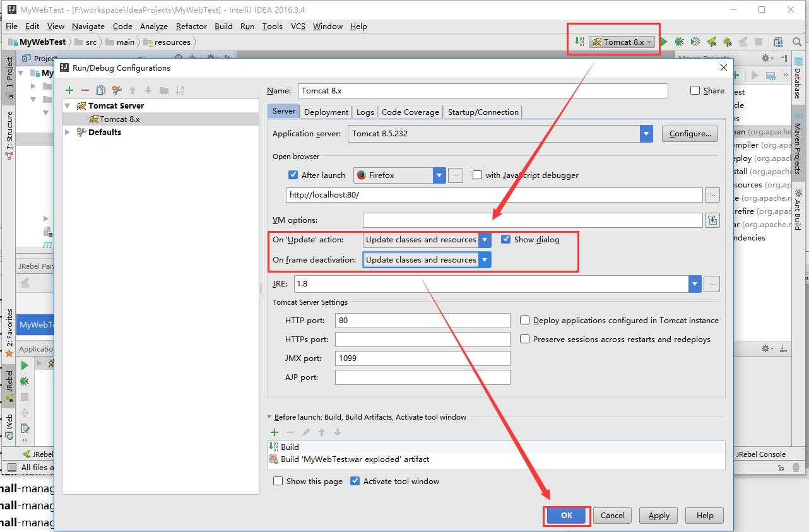Open Maven Projects panel settings gear
This screenshot has height=532, width=809.
(x=767, y=58)
